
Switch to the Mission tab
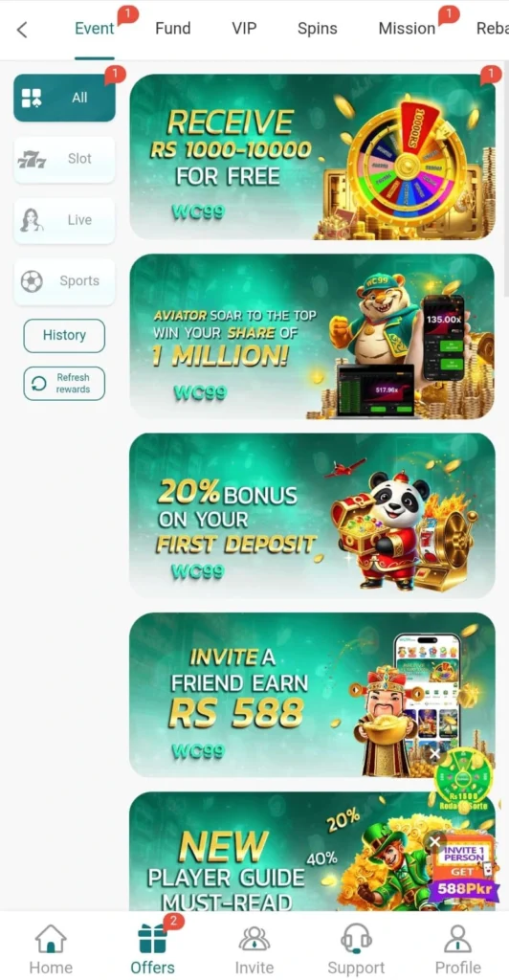pos(407,28)
